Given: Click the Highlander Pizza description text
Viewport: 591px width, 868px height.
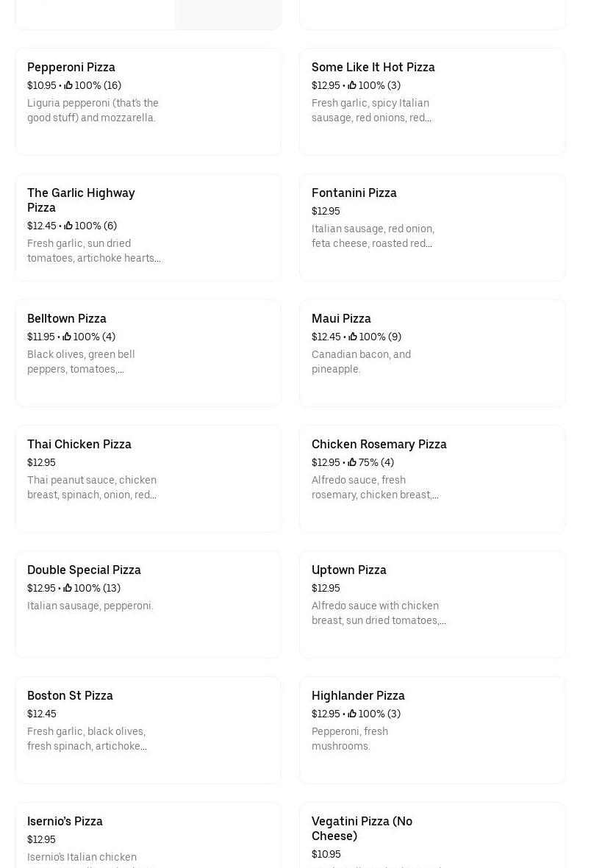Looking at the screenshot, I should point(350,739).
